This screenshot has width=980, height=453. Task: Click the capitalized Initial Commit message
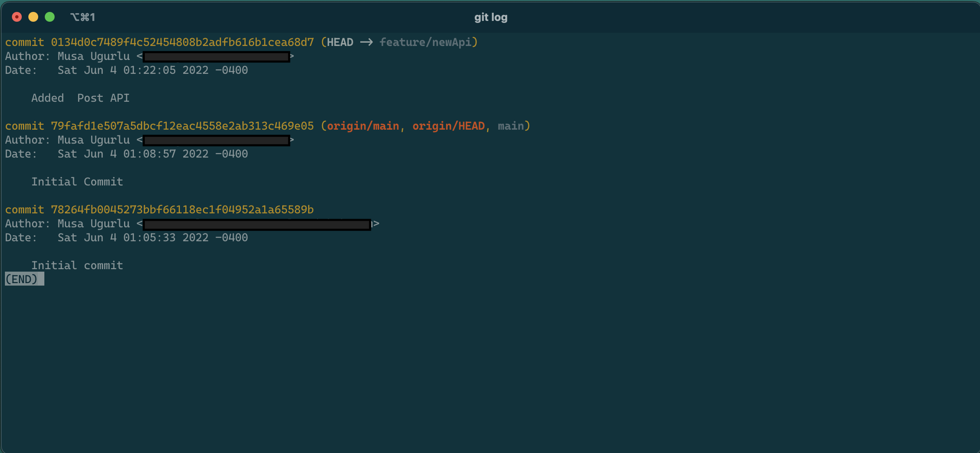[x=77, y=182]
